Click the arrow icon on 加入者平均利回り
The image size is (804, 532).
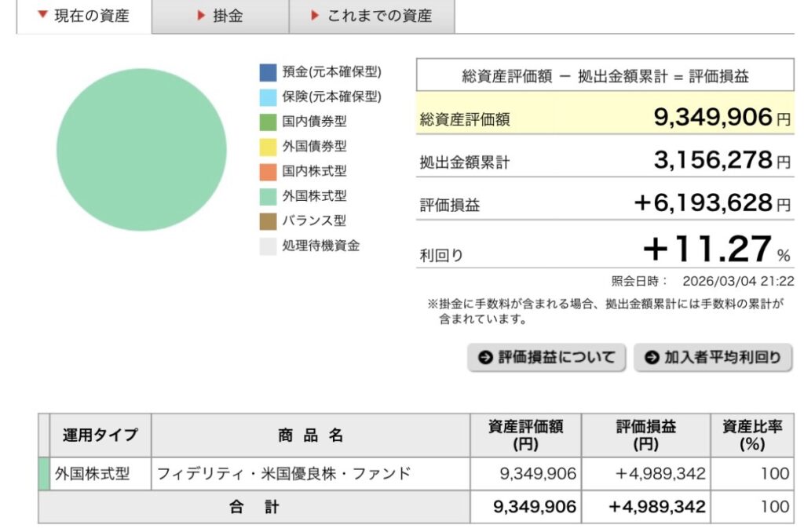click(x=652, y=358)
